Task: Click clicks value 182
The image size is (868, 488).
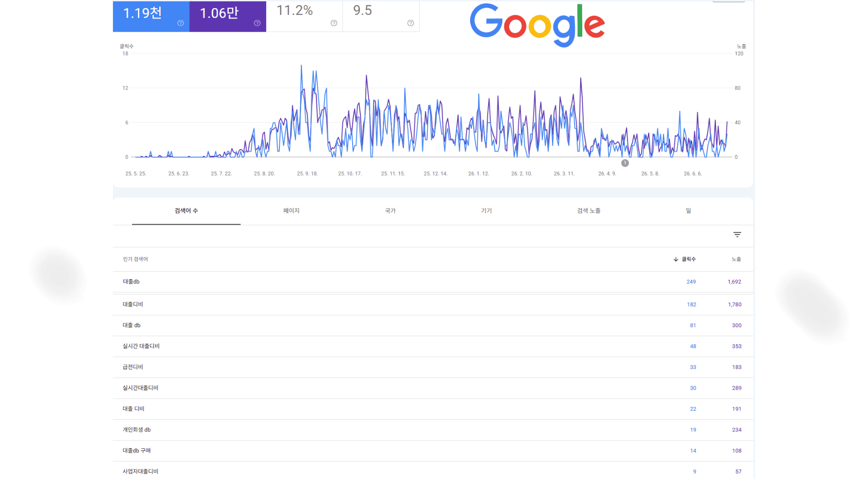Action: pos(691,305)
